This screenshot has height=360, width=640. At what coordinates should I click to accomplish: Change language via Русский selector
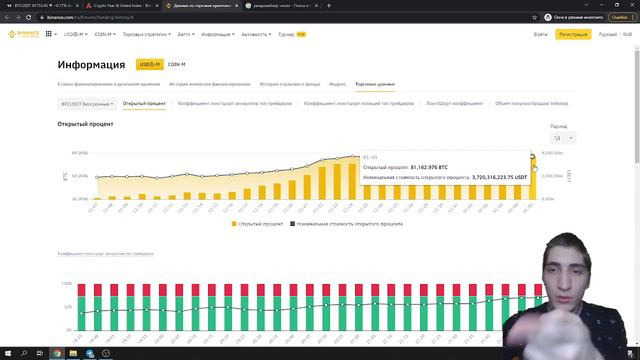[x=607, y=34]
